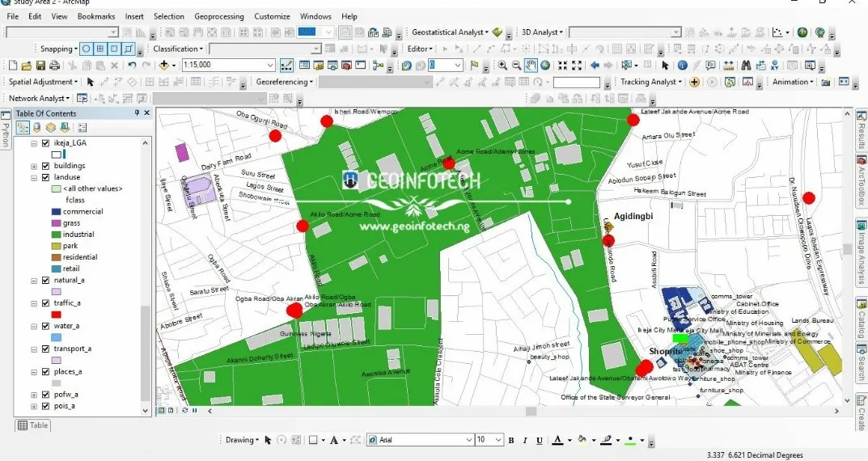The height and width of the screenshot is (461, 868).
Task: Open the Spatial Adjustment dropdown
Action: [43, 82]
